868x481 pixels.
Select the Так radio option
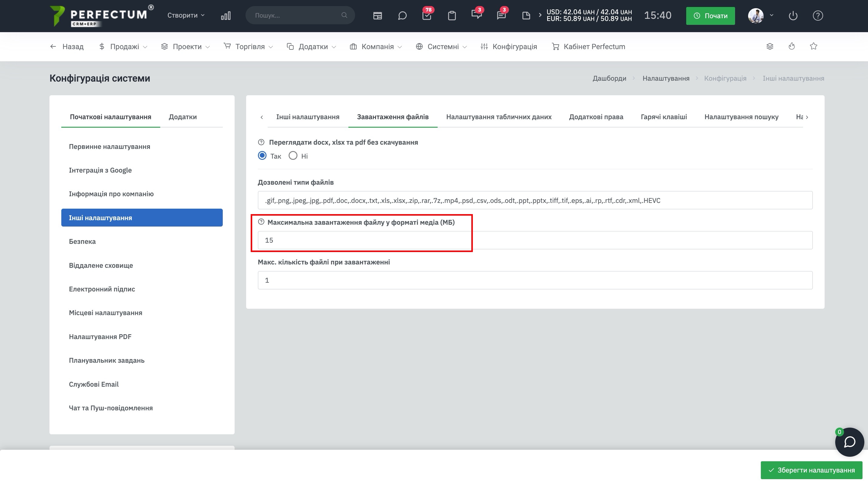click(262, 156)
